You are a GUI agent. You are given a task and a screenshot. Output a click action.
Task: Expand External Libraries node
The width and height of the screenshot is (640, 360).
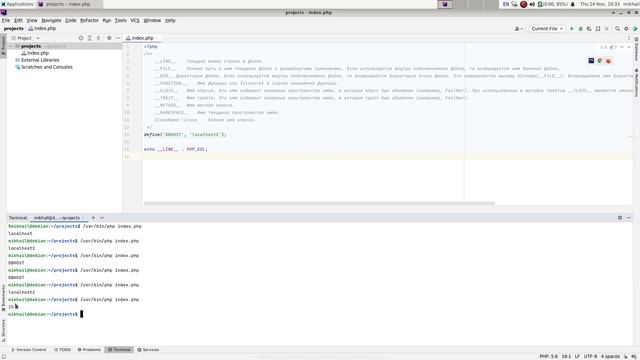40,60
